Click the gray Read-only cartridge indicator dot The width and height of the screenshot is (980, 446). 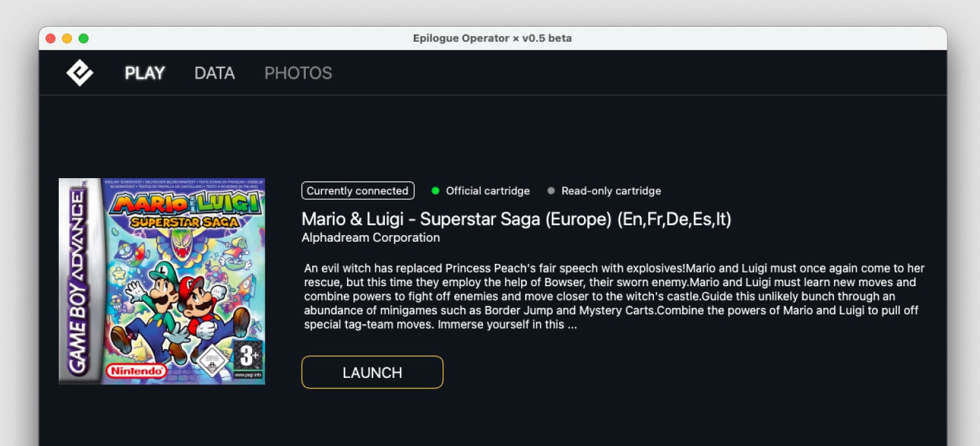552,191
